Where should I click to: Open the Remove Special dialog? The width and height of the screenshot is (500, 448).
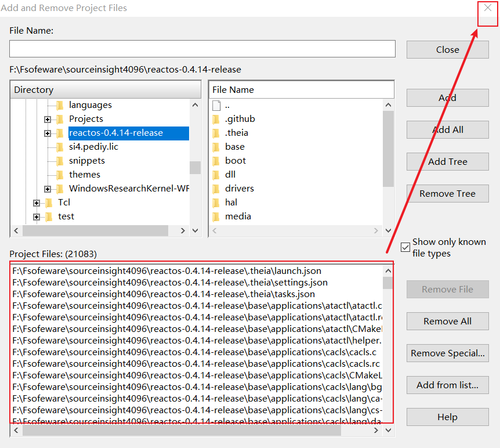click(447, 353)
